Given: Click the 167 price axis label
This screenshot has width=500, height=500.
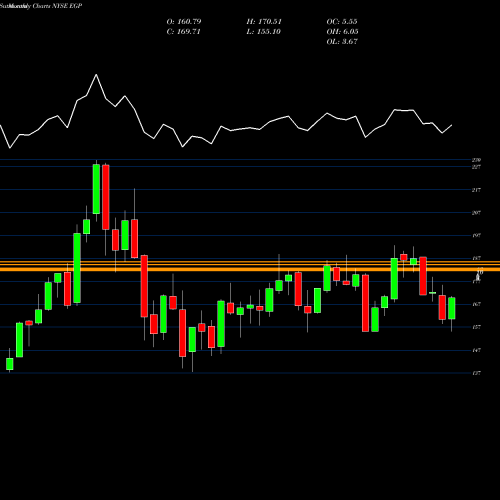Looking at the screenshot, I should (476, 304).
